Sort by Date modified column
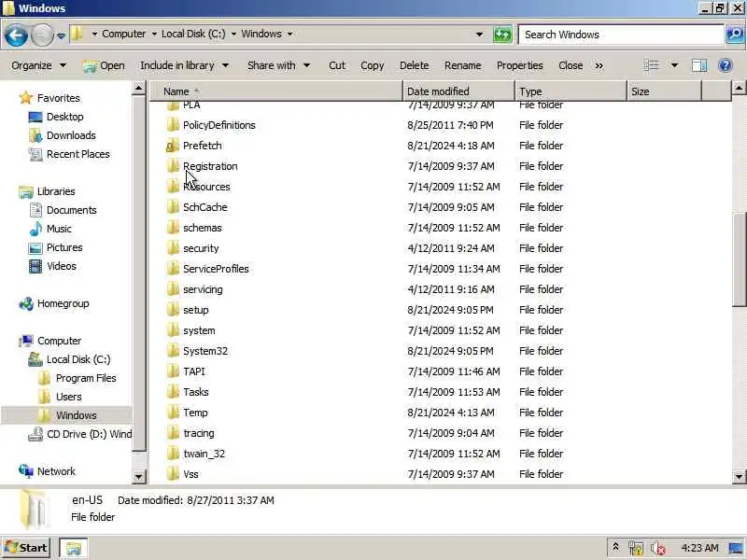747x560 pixels. (458, 91)
